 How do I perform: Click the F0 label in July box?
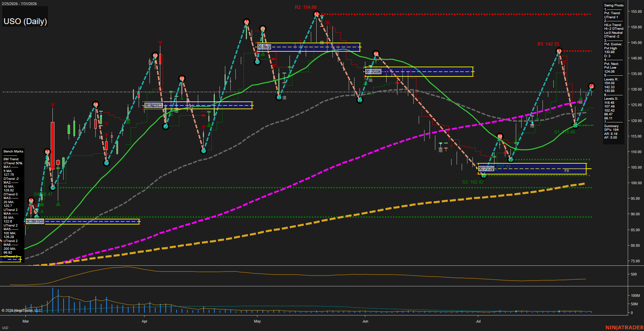567,171
